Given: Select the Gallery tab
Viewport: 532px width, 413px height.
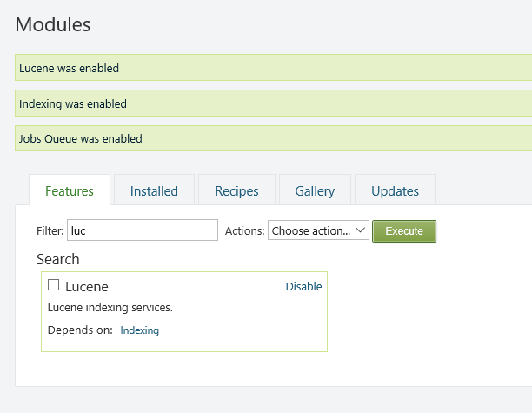Looking at the screenshot, I should coord(315,190).
